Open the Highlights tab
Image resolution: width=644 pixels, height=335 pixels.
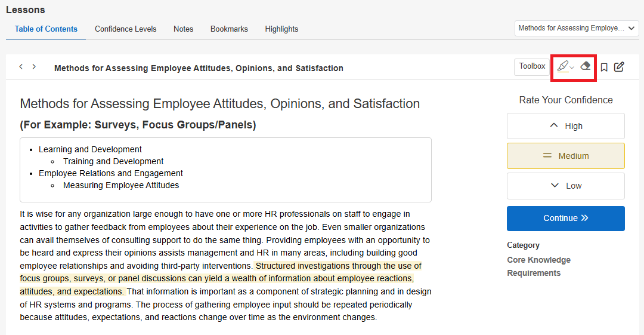(x=281, y=29)
